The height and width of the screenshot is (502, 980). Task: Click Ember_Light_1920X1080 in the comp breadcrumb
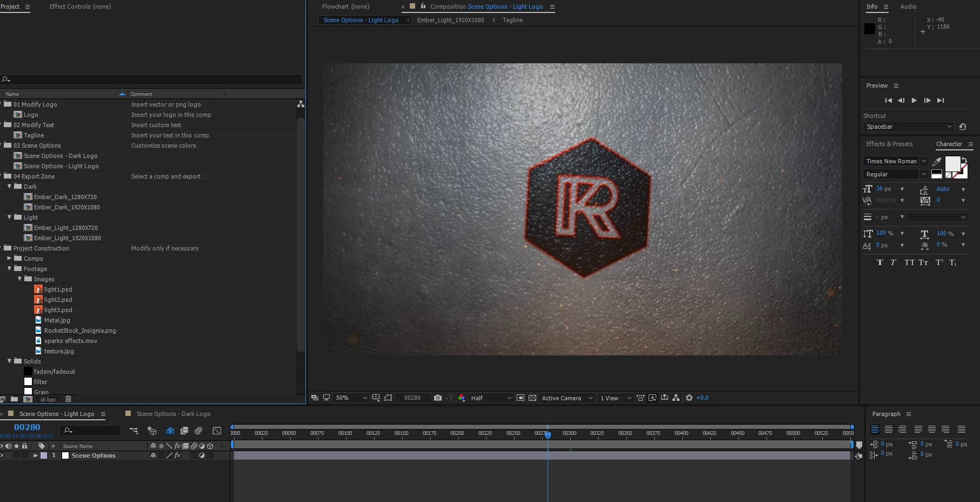click(450, 20)
